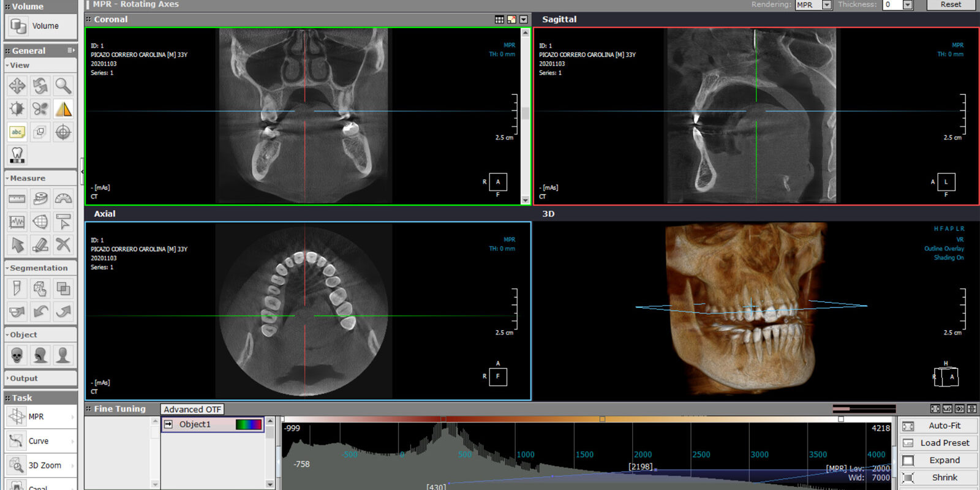This screenshot has height=490, width=980.
Task: Click the tooth icon in View
Action: tap(17, 155)
